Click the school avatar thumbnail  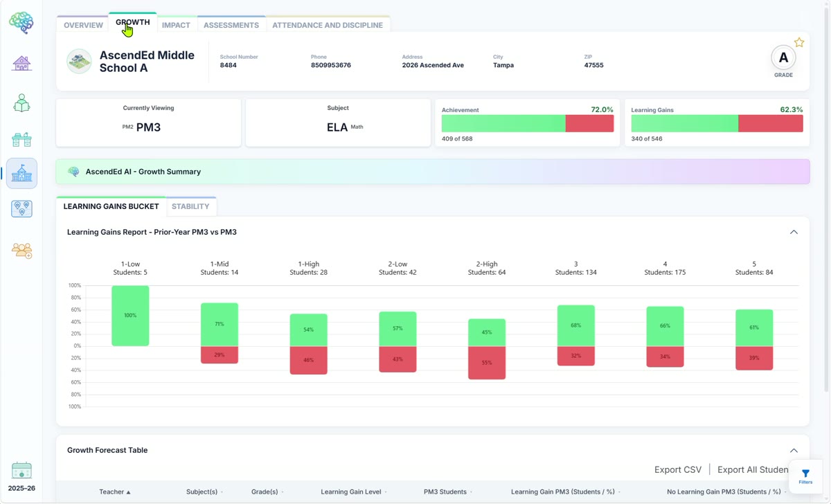[79, 61]
